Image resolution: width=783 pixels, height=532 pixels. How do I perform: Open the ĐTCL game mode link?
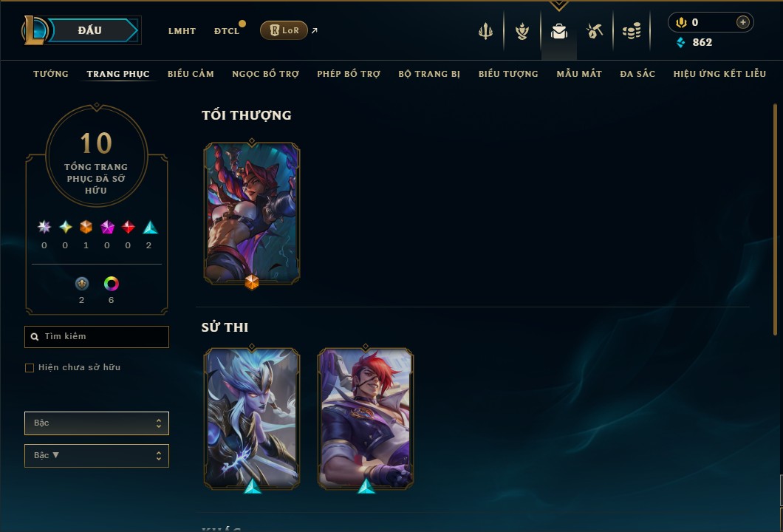click(227, 31)
